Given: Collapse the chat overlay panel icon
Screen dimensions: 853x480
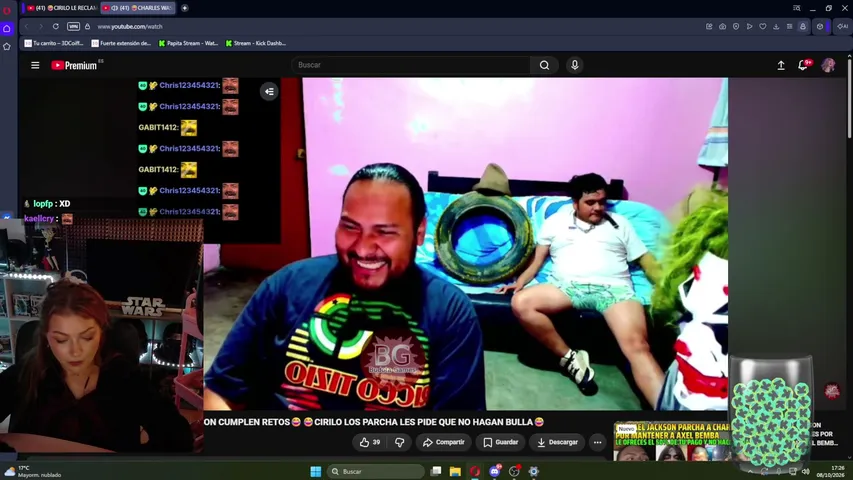Looking at the screenshot, I should point(269,91).
